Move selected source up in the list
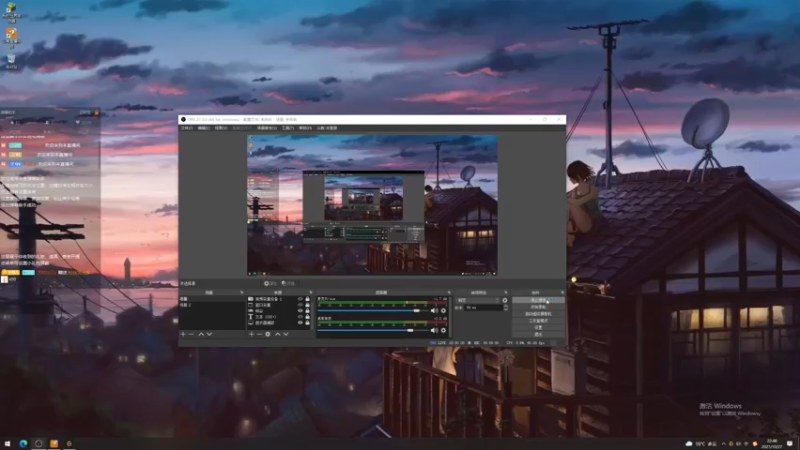Screen dimensions: 800x450 278,334
